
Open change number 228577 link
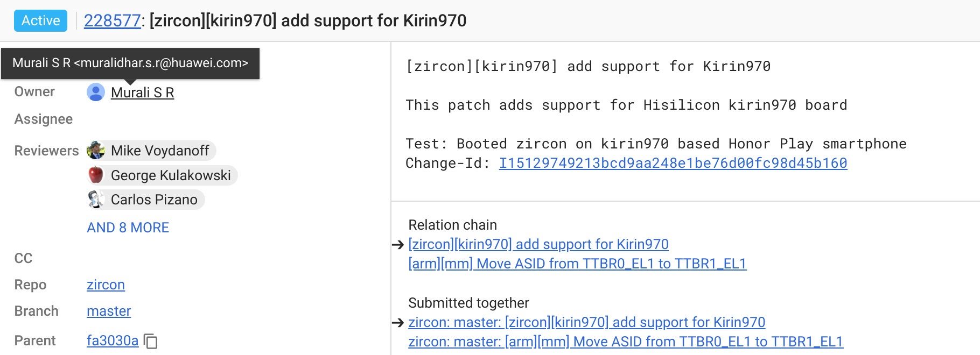(x=112, y=21)
